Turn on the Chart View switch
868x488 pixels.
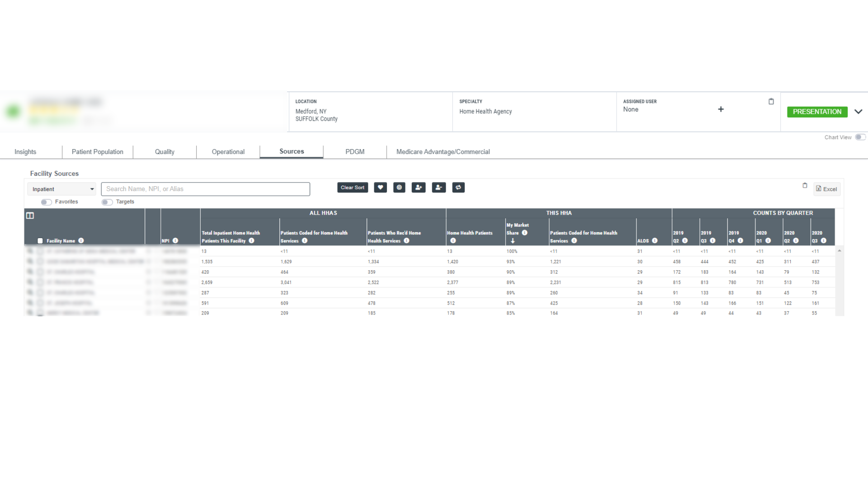point(860,137)
